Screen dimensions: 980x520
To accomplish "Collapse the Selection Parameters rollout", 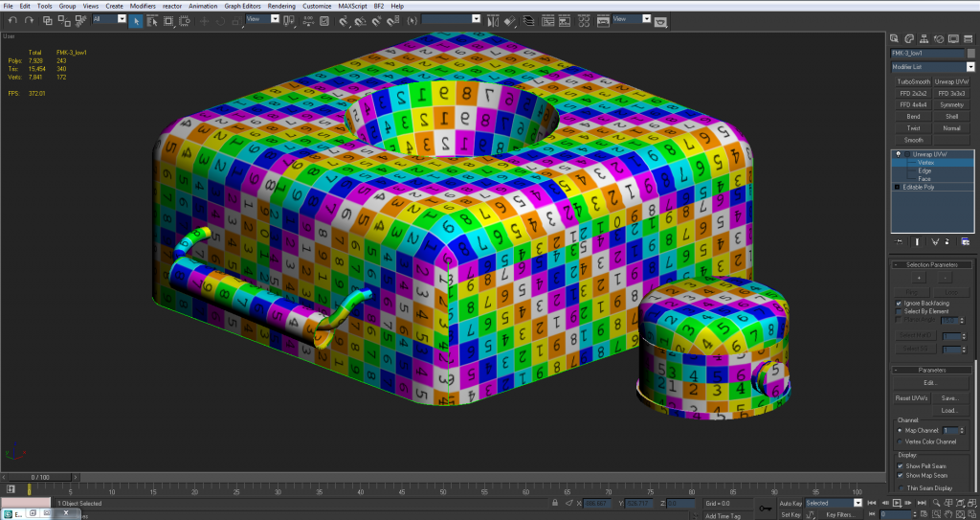I will click(932, 264).
